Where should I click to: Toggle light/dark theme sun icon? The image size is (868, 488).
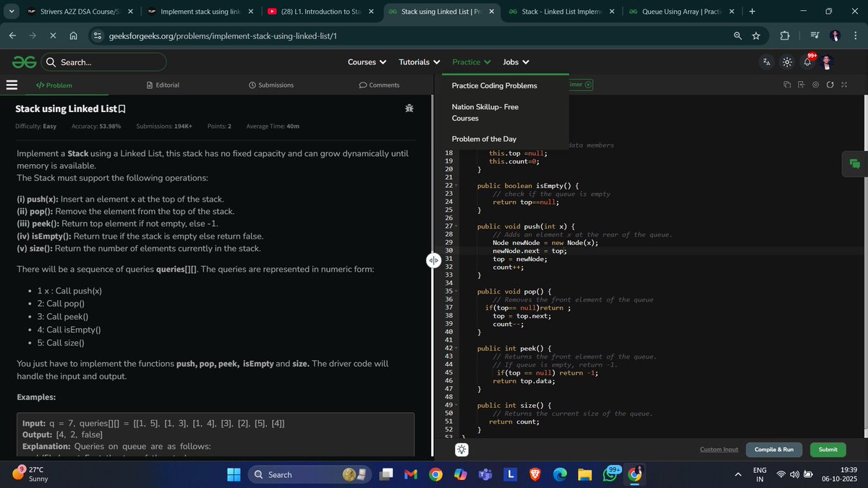[x=788, y=62]
